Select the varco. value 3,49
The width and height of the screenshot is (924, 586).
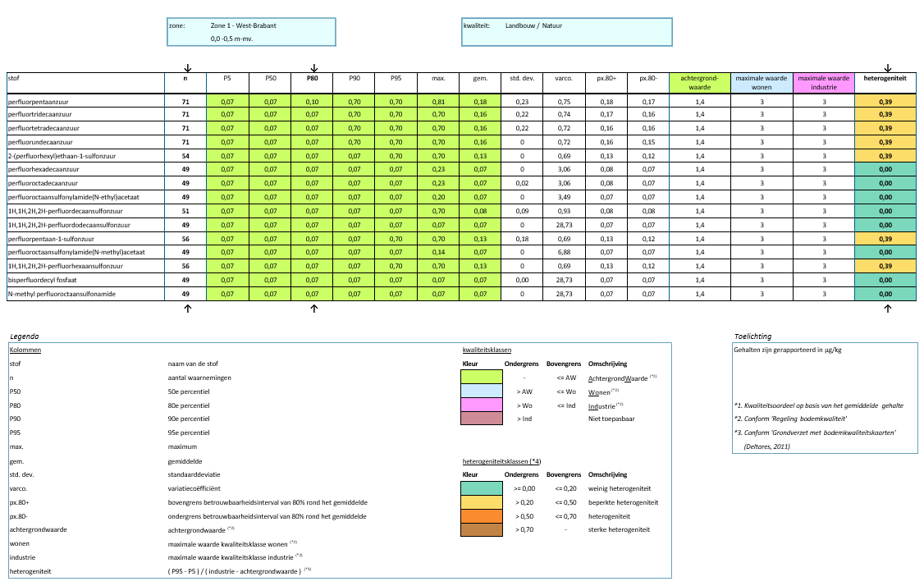(564, 197)
